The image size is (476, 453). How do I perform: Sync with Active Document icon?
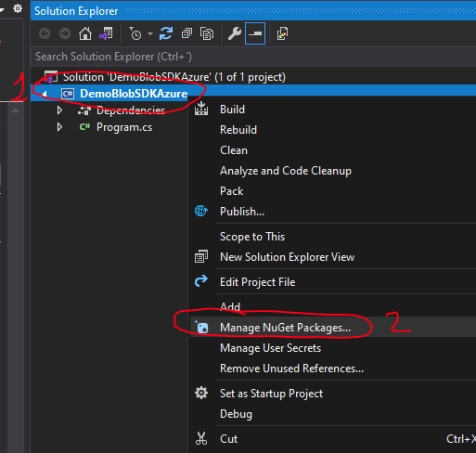pyautogui.click(x=166, y=33)
